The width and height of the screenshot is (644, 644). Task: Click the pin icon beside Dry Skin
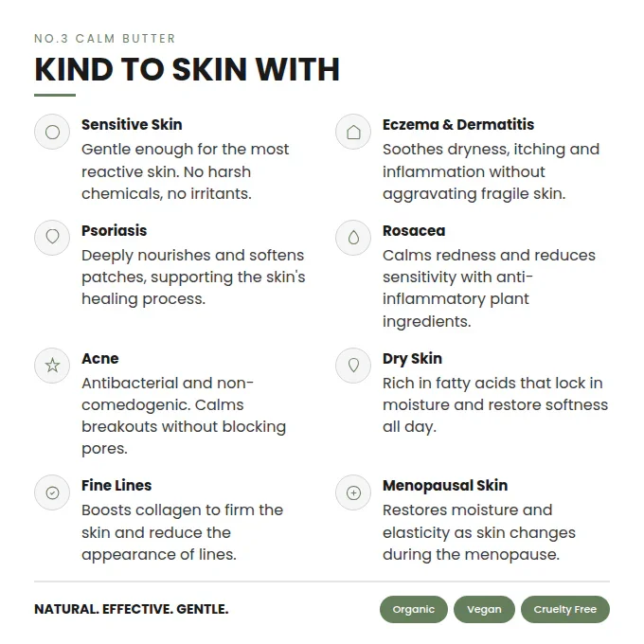[x=353, y=366]
